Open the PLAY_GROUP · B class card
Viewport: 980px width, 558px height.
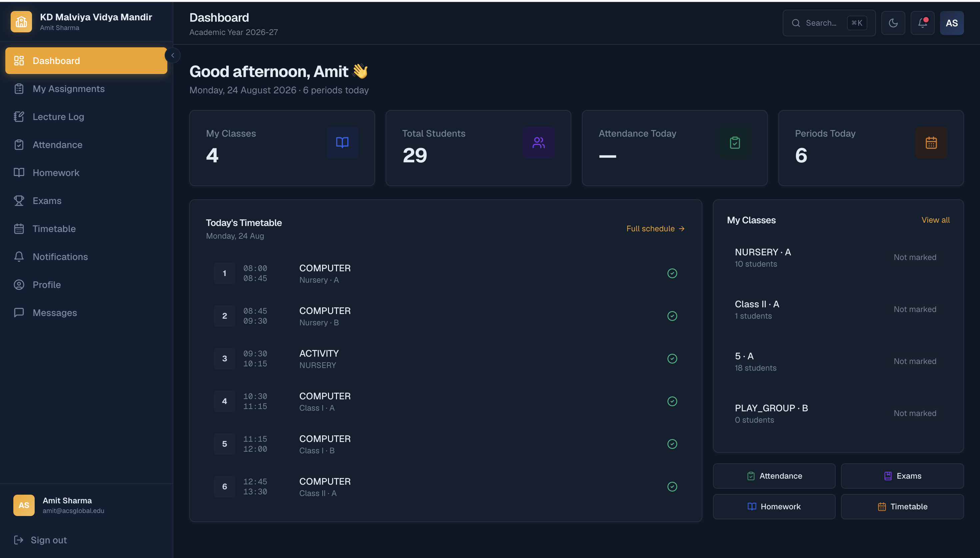[x=838, y=414]
